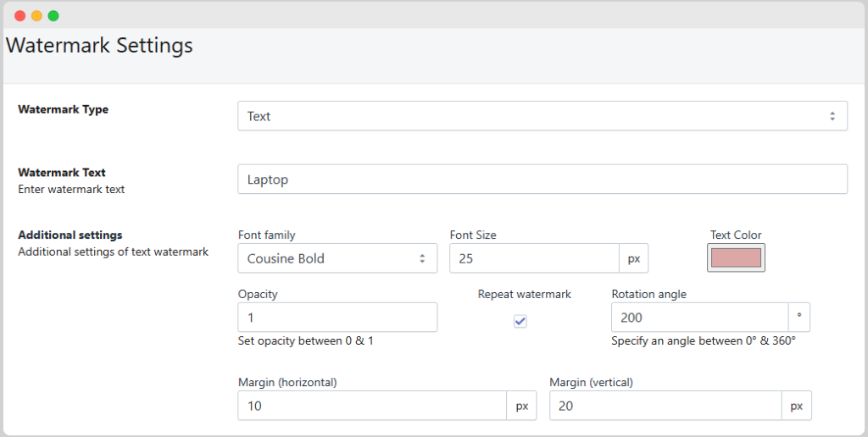The width and height of the screenshot is (868, 437).
Task: Click the Watermark Text field containing Laptop
Action: (542, 179)
